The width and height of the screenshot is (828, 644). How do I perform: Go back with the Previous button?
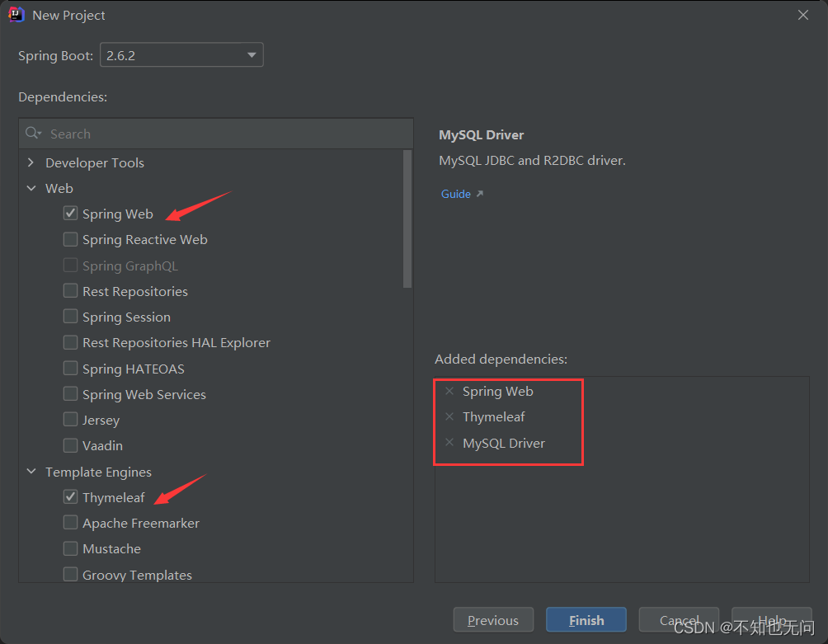click(493, 620)
